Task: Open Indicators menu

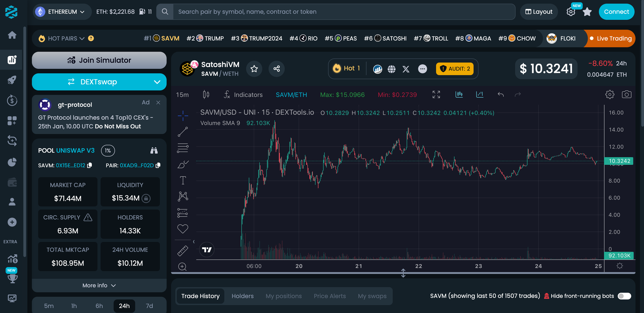Action: [243, 95]
